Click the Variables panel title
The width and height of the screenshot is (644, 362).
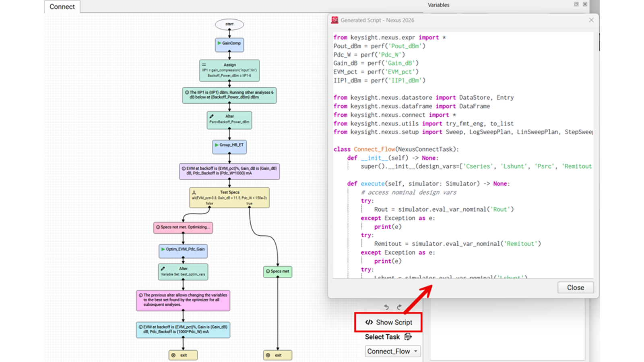[x=438, y=5]
